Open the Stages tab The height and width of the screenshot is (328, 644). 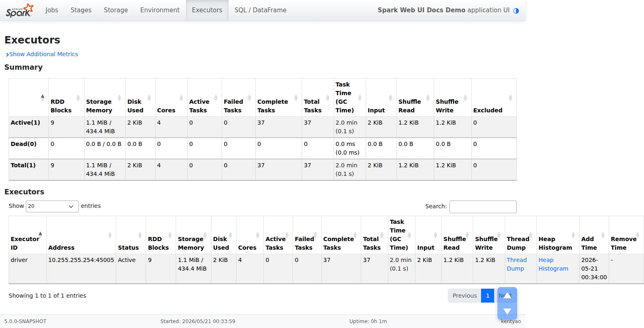pyautogui.click(x=81, y=10)
